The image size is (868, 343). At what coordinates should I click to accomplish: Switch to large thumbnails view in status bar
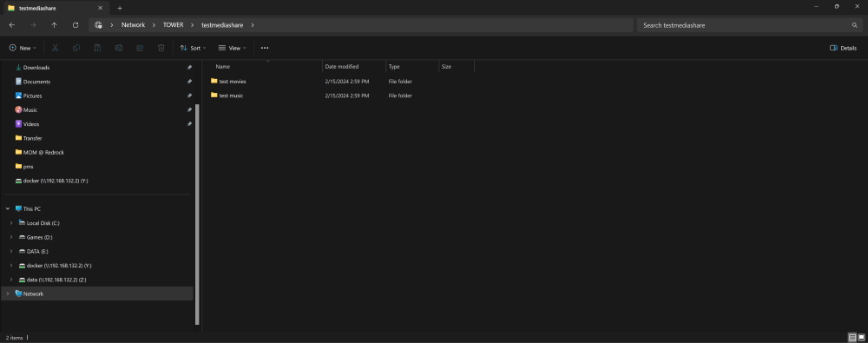point(861,338)
